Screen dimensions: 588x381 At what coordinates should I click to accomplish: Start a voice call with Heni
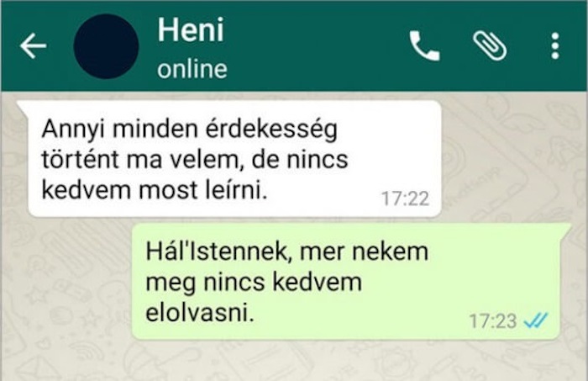click(x=424, y=45)
